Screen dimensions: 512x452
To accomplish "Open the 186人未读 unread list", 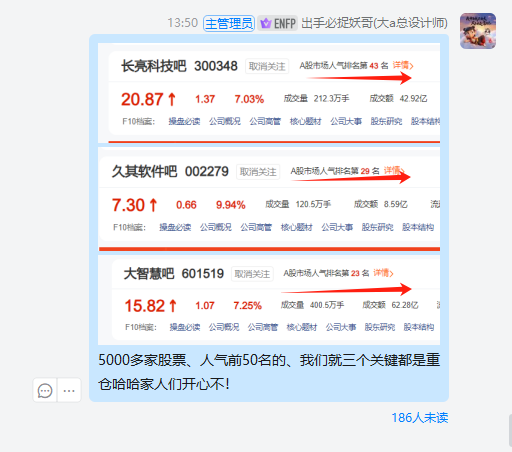I will pos(420,417).
